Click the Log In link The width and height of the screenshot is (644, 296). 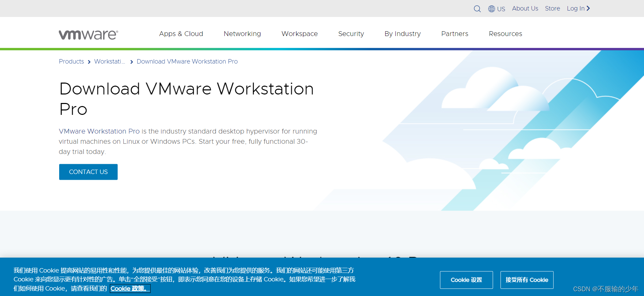click(x=575, y=8)
